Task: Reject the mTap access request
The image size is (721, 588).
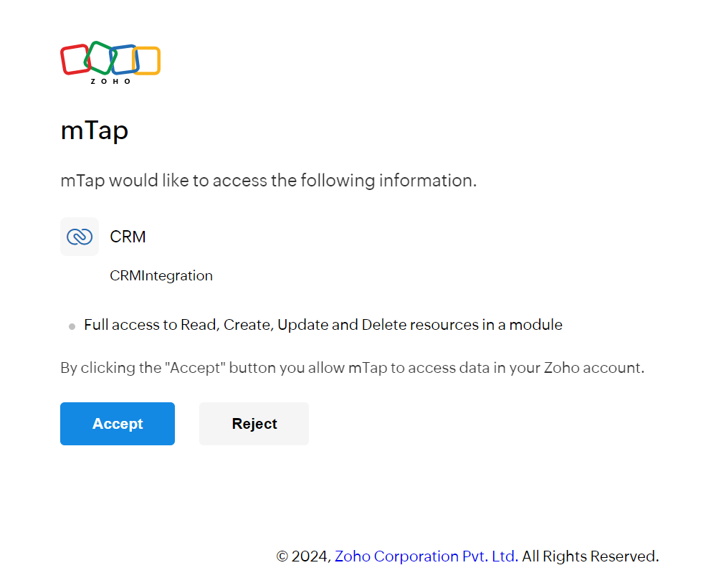Action: [x=254, y=423]
